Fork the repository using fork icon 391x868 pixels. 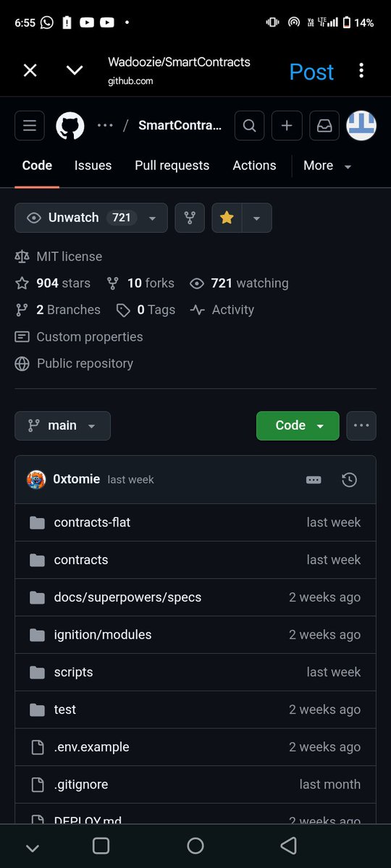point(190,218)
